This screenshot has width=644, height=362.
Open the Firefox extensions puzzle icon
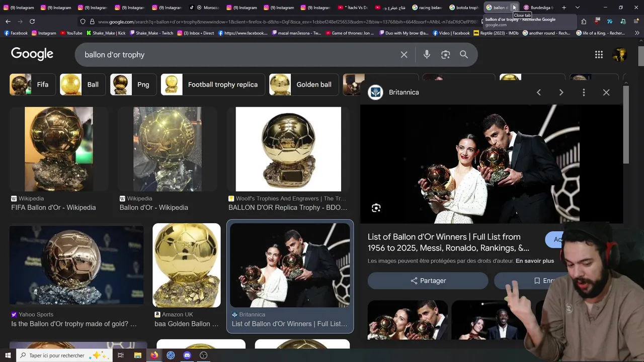click(584, 22)
